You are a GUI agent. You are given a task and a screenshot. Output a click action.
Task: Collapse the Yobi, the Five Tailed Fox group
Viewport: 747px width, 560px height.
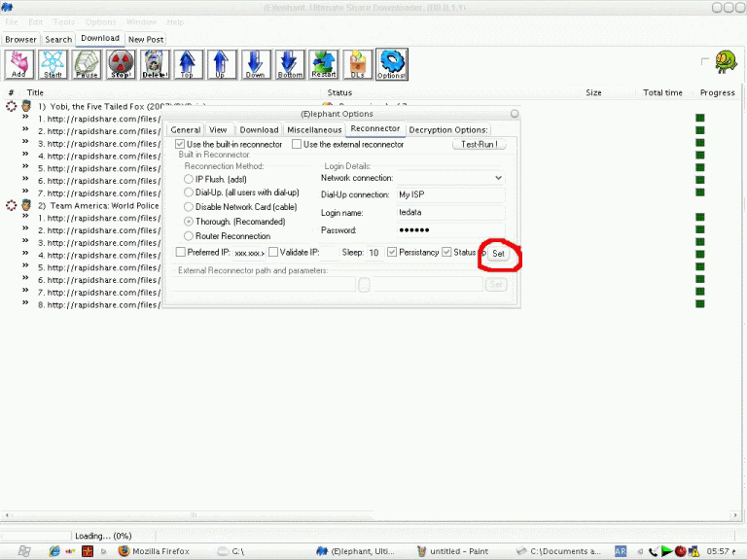click(12, 106)
